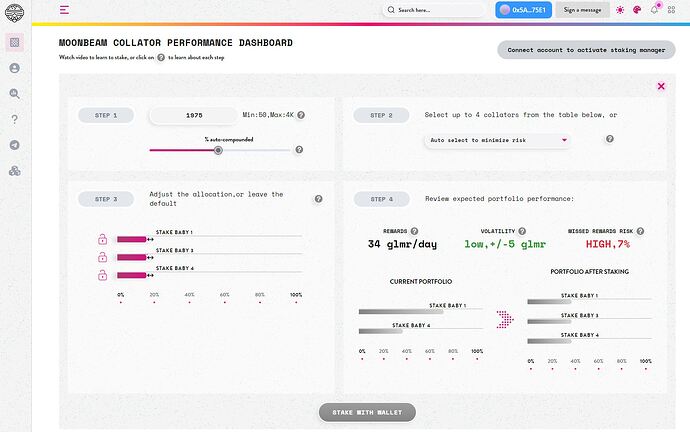Click the 'PORTFOLIO AFTER STAKING' heading
690x432 pixels.
coord(590,272)
